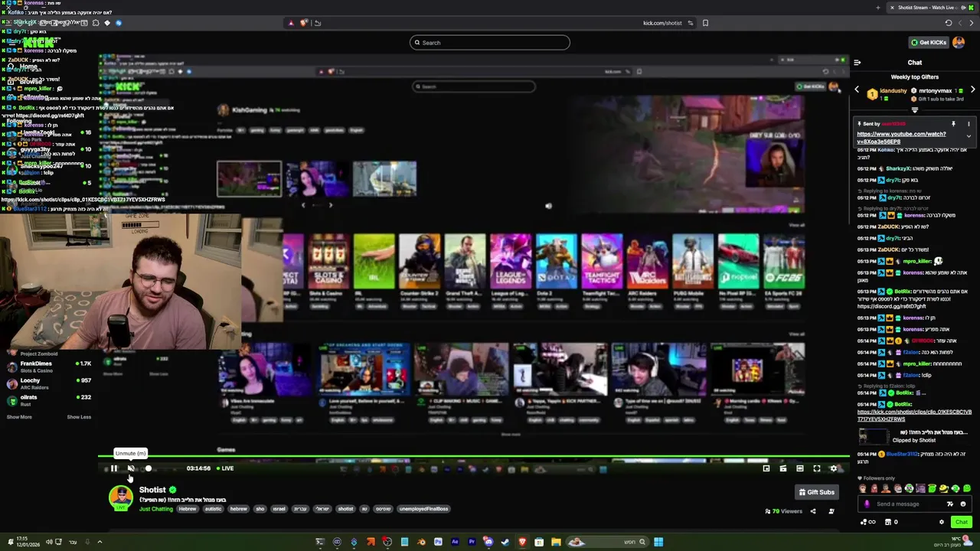Open the user profile avatar menu
Image resolution: width=980 pixels, height=551 pixels.
[x=959, y=43]
